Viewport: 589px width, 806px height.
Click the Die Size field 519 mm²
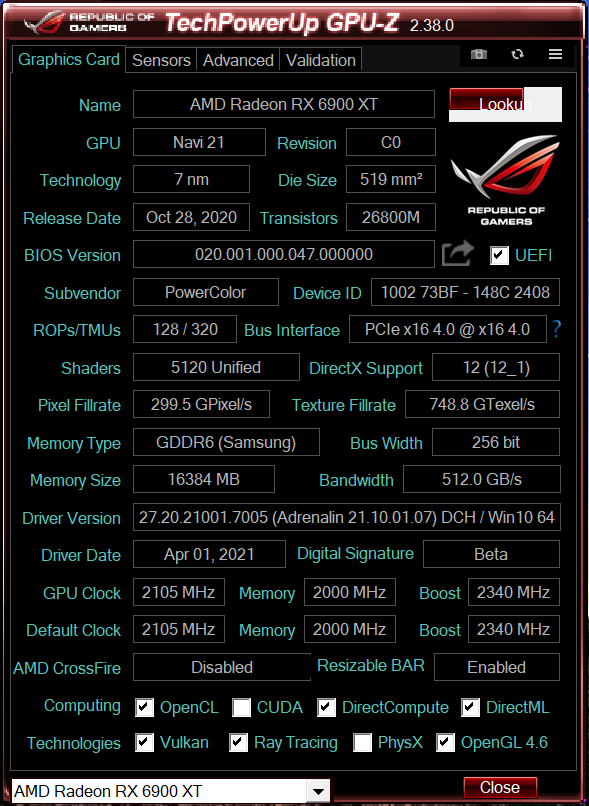(x=391, y=179)
